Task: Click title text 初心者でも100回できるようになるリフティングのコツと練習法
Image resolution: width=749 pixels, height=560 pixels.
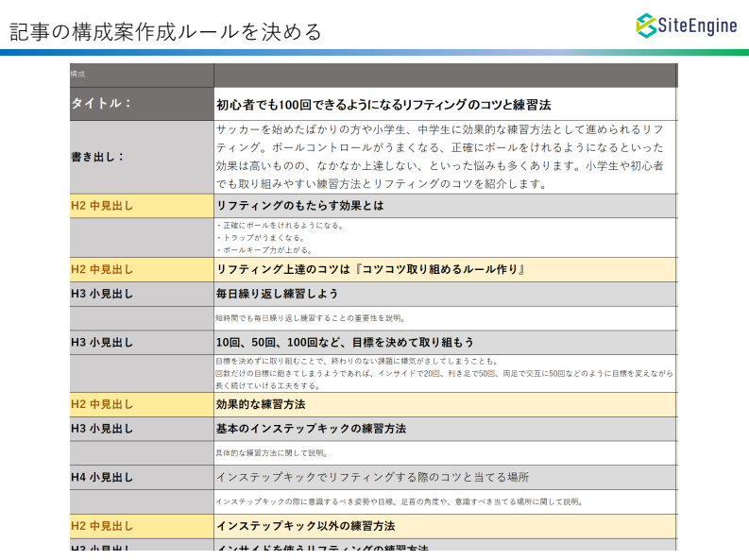Action: tap(383, 105)
